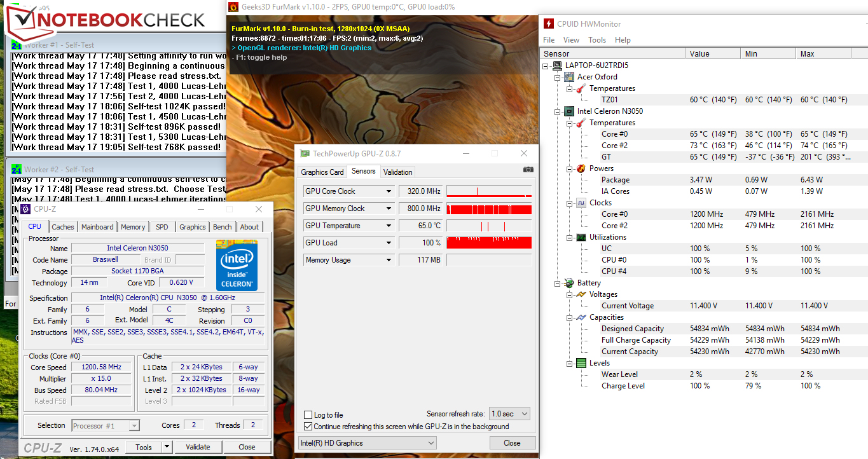The height and width of the screenshot is (459, 868).
Task: Select the Package power row
Action: [705, 180]
